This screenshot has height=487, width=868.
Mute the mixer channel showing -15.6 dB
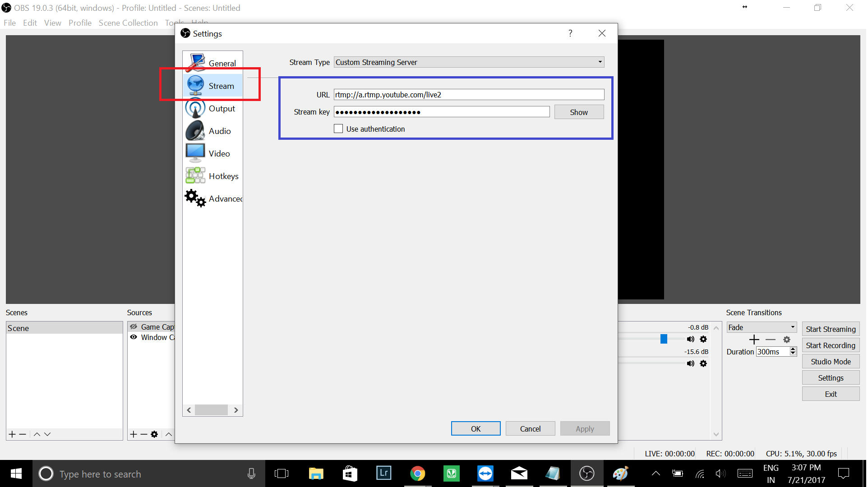pos(692,364)
